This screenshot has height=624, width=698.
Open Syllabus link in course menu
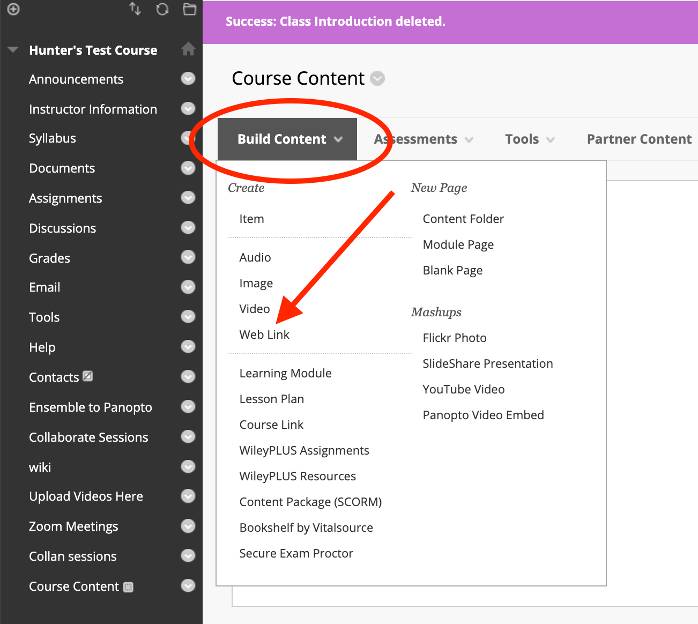tap(52, 139)
